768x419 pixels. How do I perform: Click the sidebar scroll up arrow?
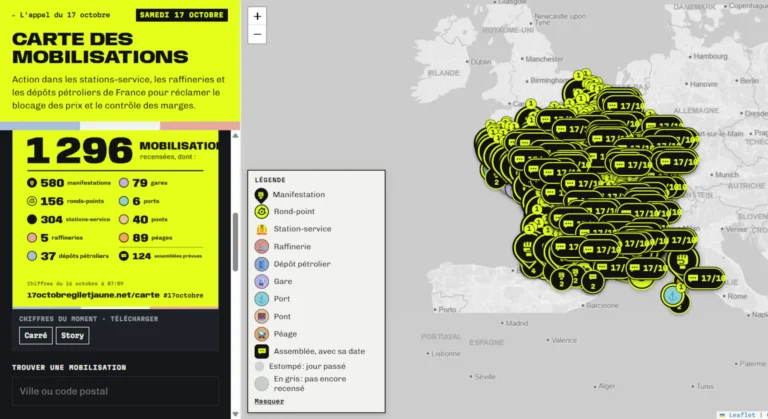236,136
